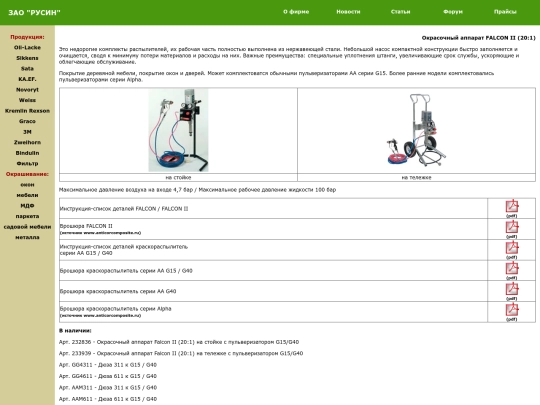Open Прайсы in top menu

(505, 12)
